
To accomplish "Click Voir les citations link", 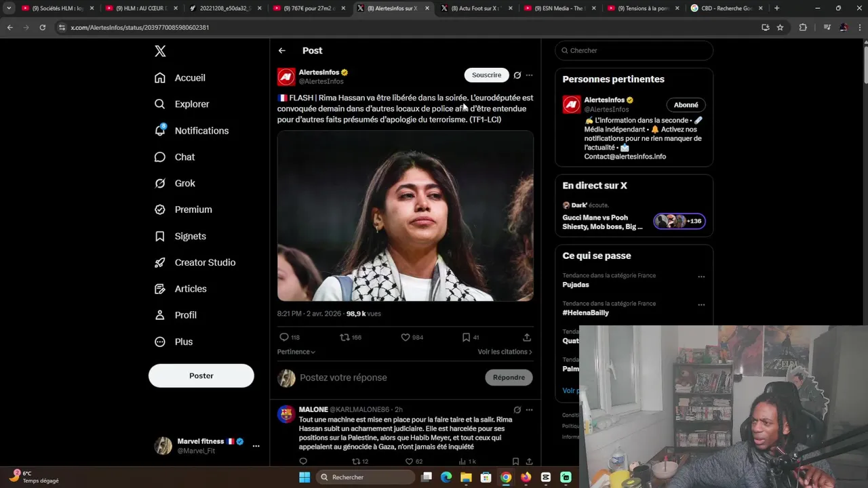I will [x=505, y=352].
